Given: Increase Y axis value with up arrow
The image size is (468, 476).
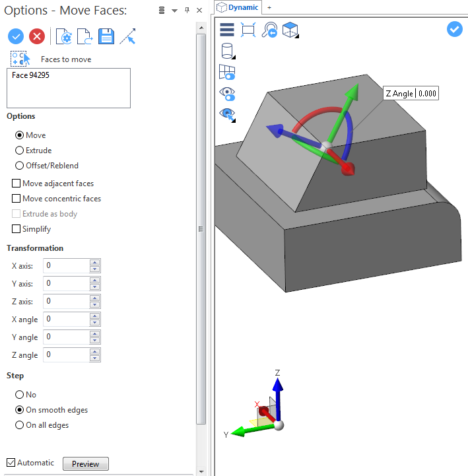Looking at the screenshot, I should click(x=95, y=280).
